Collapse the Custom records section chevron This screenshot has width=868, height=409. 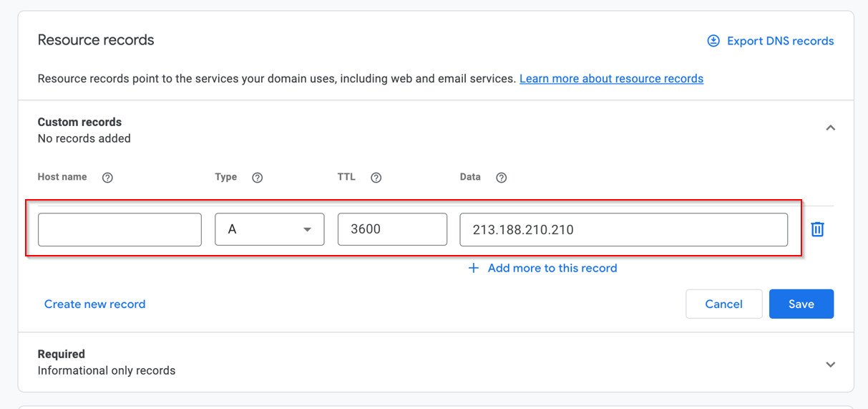point(830,128)
